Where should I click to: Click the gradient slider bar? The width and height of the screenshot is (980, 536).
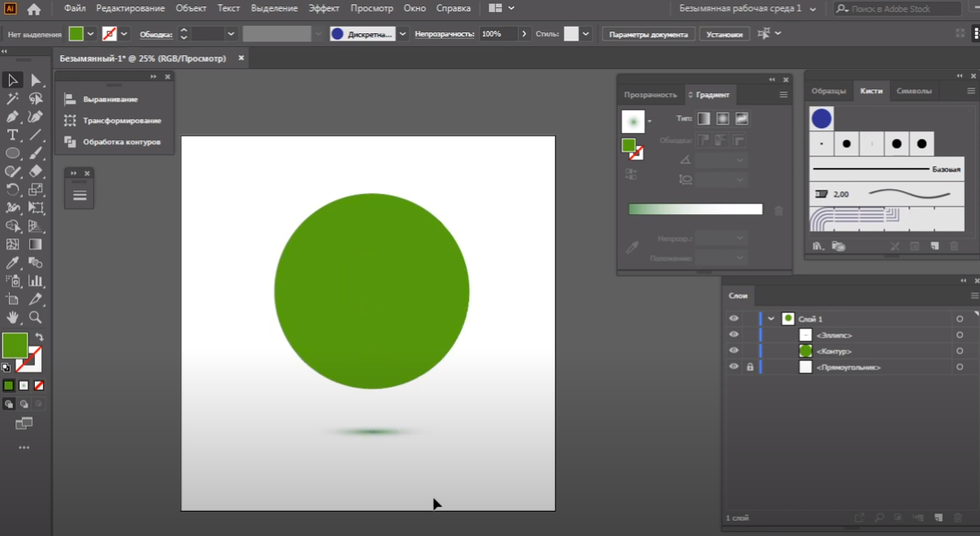(695, 209)
